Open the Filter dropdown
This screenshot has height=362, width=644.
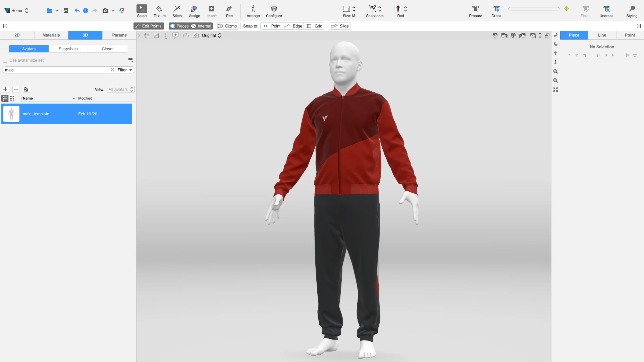point(125,70)
